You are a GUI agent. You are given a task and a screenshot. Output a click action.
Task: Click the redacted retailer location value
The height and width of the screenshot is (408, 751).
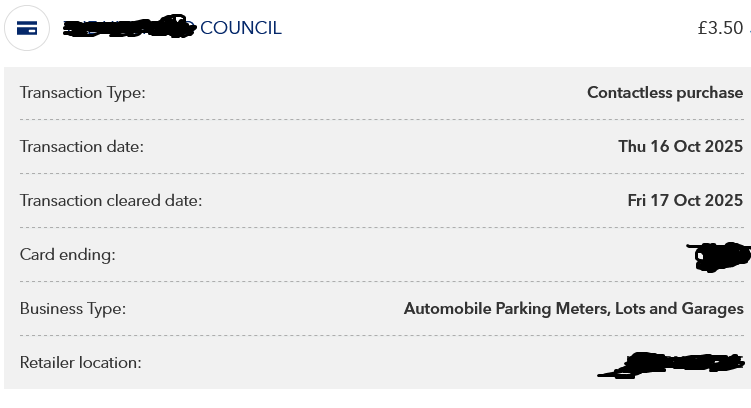(x=671, y=364)
